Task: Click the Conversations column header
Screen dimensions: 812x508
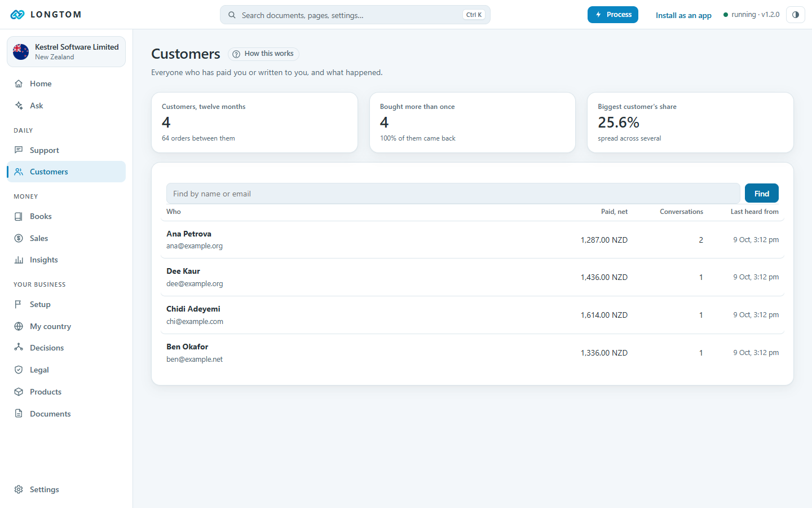Action: pyautogui.click(x=681, y=212)
